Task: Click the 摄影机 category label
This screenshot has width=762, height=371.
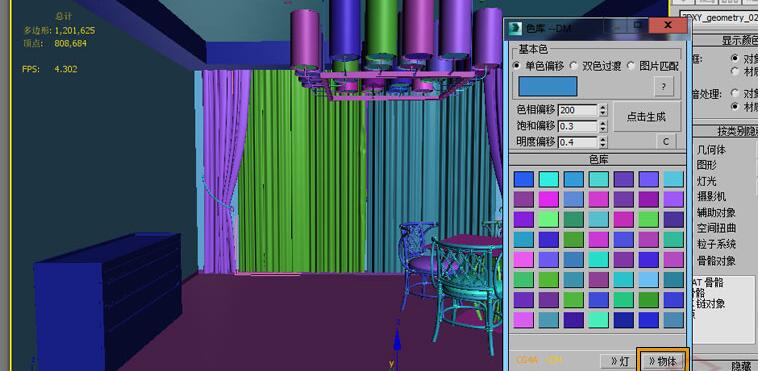Action: coord(711,196)
